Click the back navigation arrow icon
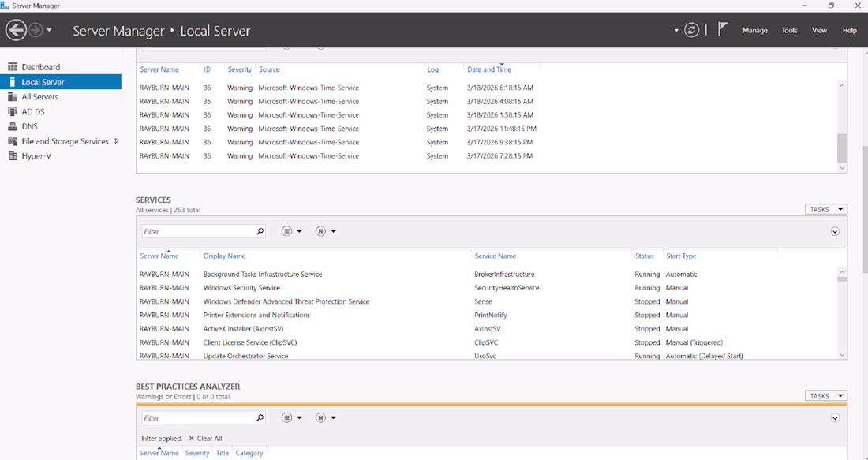This screenshot has height=460, width=868. tap(16, 30)
